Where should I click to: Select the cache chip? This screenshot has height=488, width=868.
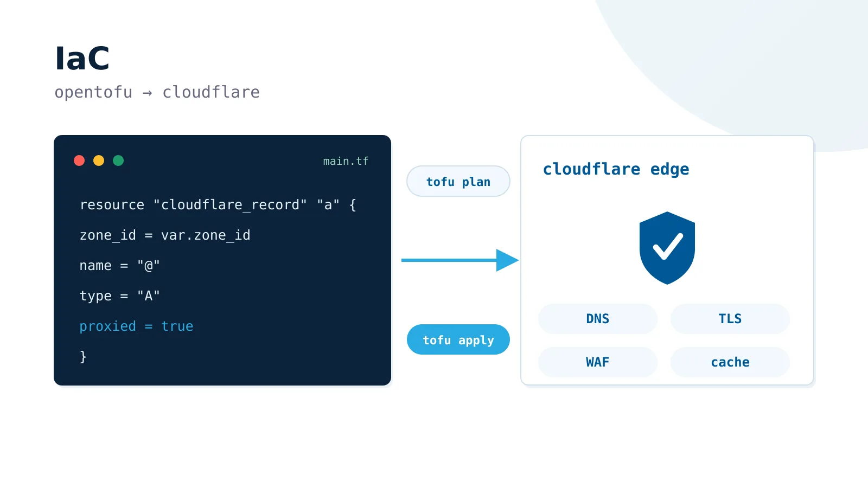click(x=730, y=362)
